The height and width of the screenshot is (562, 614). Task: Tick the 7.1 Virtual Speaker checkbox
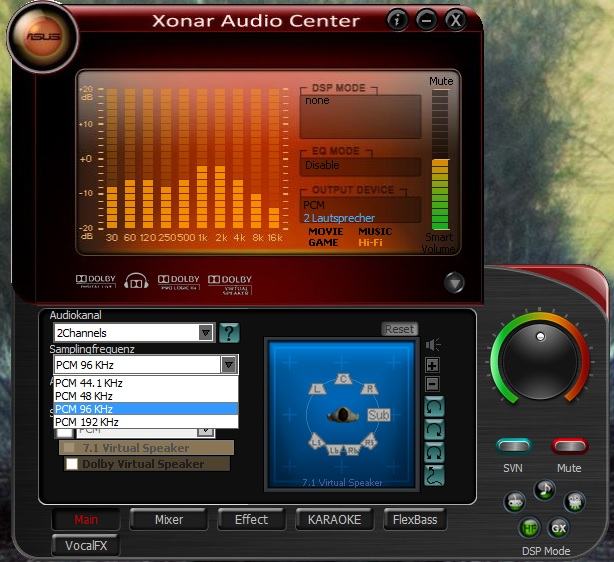click(x=69, y=447)
